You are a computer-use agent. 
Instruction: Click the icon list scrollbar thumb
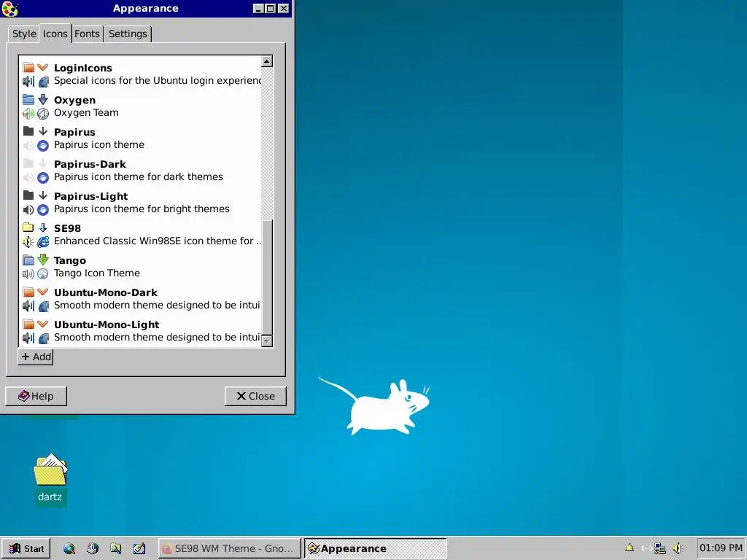click(267, 277)
